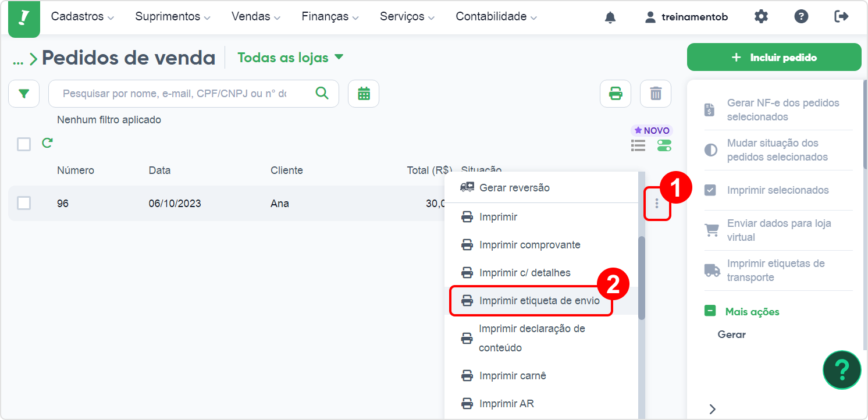Screen dimensions: 868x420
Task: Open the Vendas menu dropdown
Action: tap(256, 17)
